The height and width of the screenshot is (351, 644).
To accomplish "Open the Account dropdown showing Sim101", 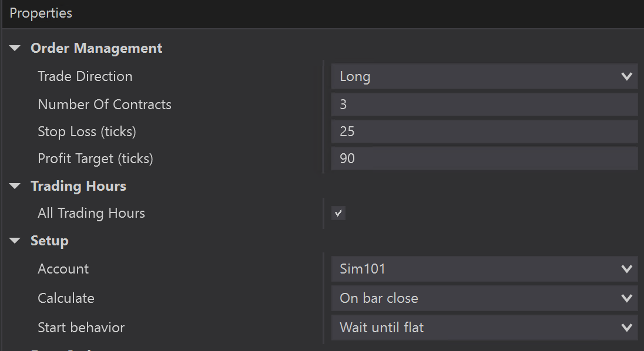I will click(484, 269).
